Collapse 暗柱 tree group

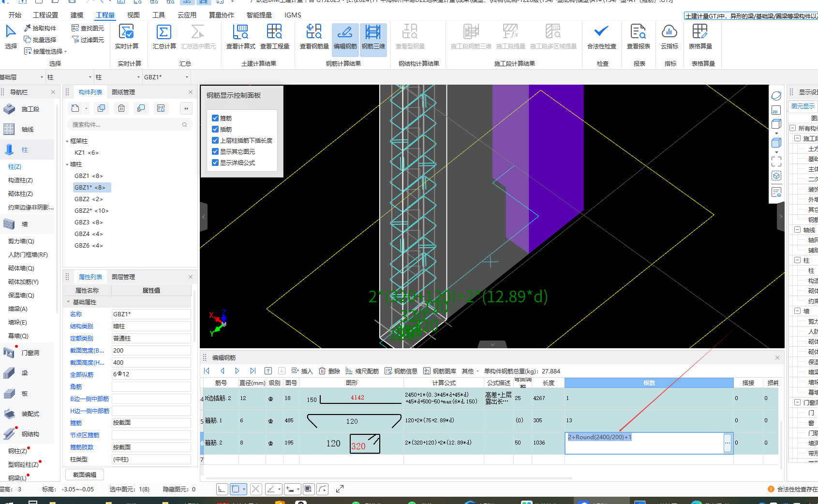(67, 164)
